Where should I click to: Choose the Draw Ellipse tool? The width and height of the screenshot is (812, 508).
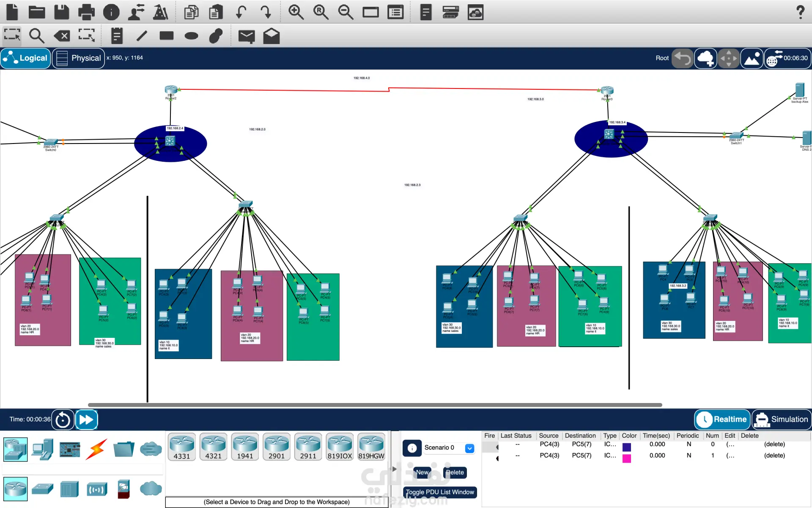tap(191, 36)
